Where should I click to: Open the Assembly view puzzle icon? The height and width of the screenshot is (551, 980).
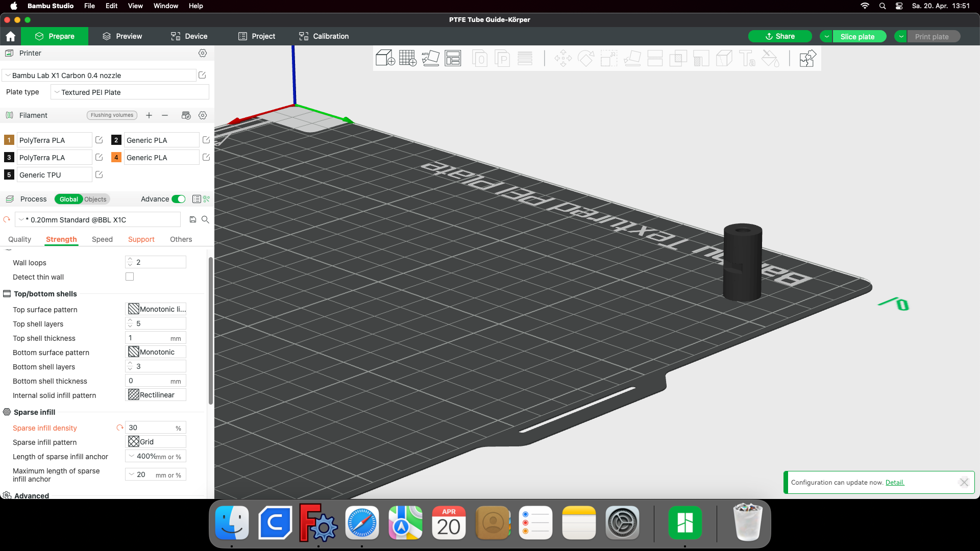click(807, 58)
